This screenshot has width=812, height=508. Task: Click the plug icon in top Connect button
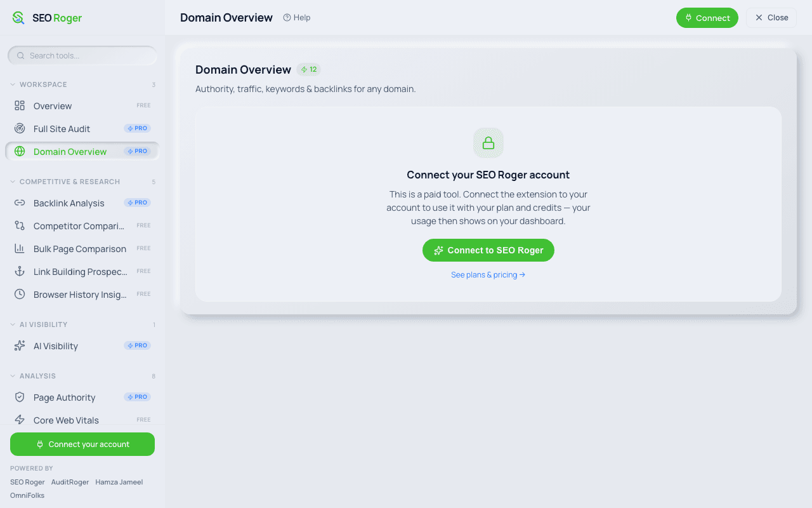[x=688, y=18]
